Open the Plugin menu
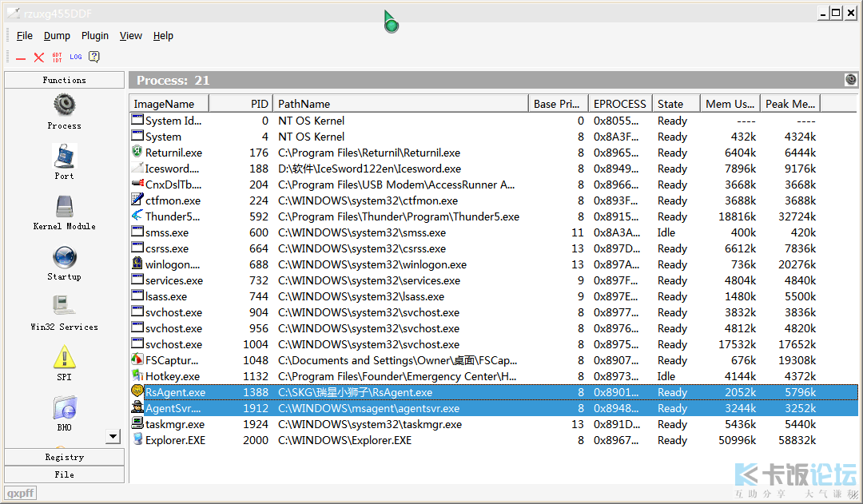The width and height of the screenshot is (863, 504). pyautogui.click(x=94, y=36)
